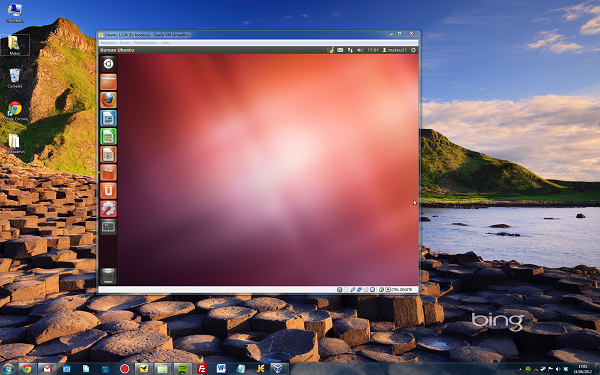Viewport: 600px width, 375px height.
Task: Open LibreOffice Writer in the launcher
Action: [x=108, y=118]
